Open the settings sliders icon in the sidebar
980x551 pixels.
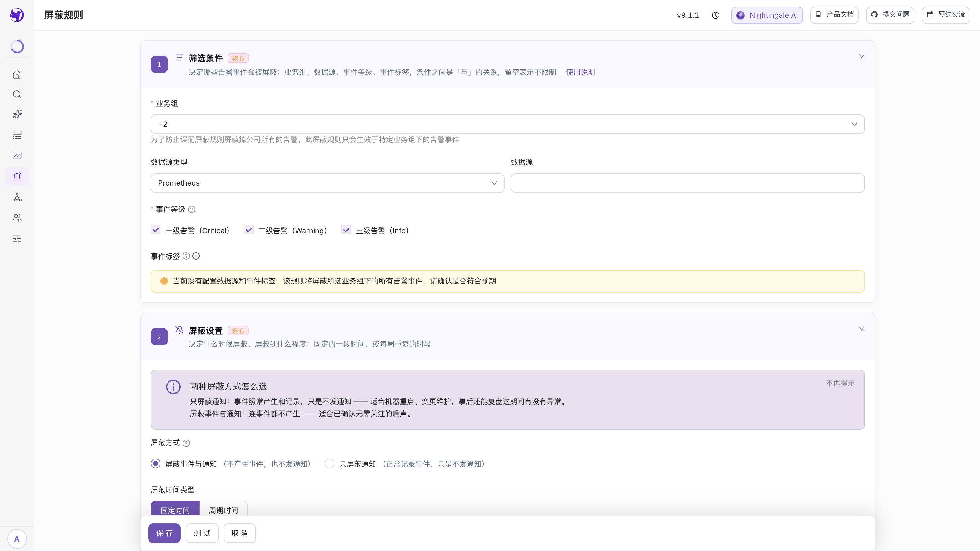[17, 238]
